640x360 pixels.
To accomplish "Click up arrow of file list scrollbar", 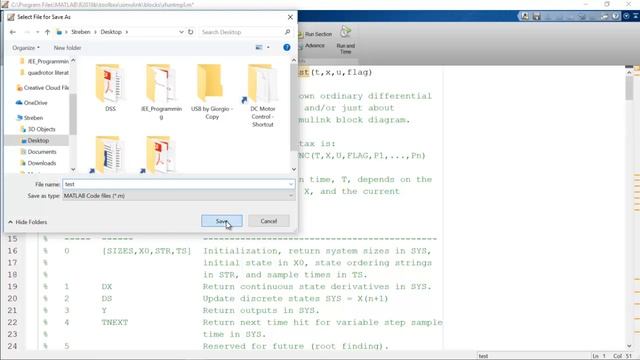I will coord(294,60).
